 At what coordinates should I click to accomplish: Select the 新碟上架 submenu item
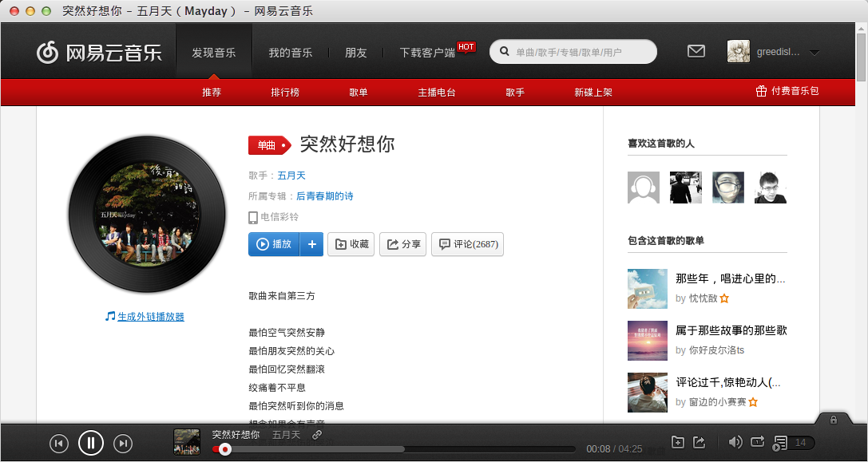[x=593, y=93]
